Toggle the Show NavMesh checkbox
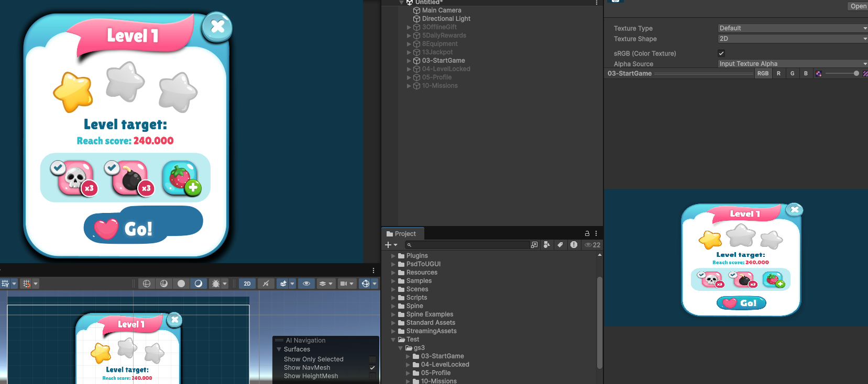The height and width of the screenshot is (384, 868). click(x=372, y=368)
